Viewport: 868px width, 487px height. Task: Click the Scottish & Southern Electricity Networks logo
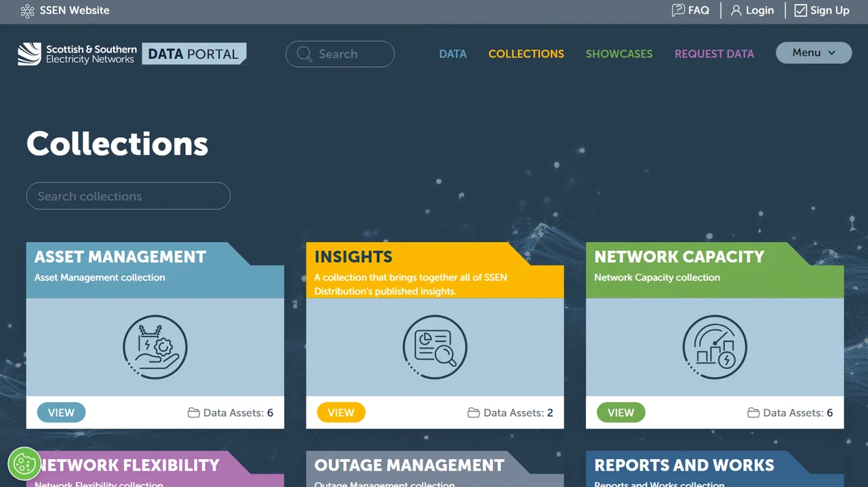(x=77, y=54)
